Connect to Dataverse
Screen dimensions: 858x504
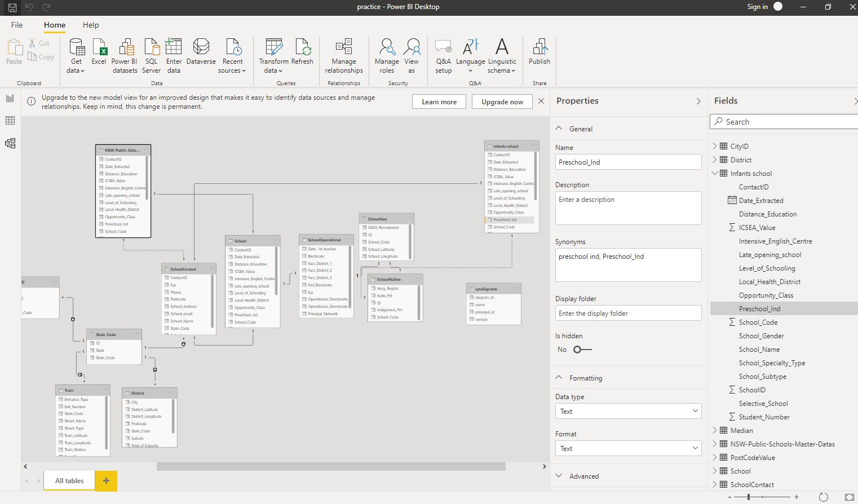point(201,52)
